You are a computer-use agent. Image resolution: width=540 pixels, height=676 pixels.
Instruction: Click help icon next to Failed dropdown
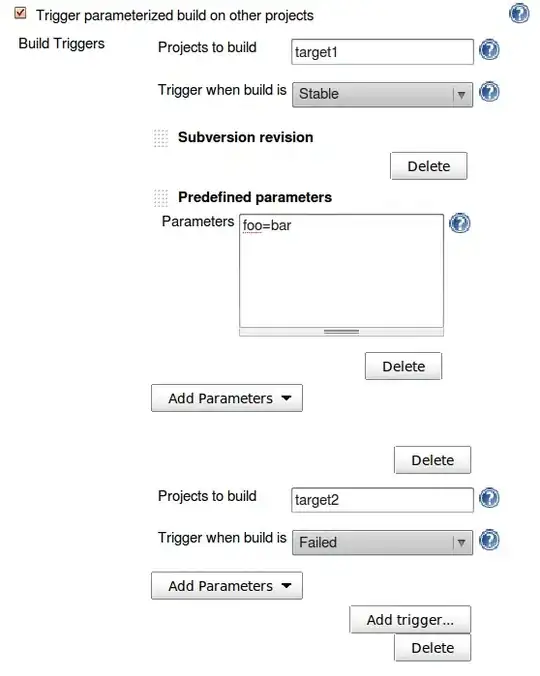point(489,540)
